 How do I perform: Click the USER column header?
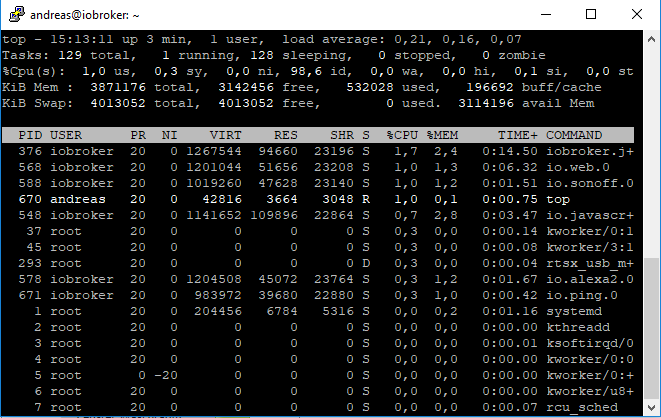pos(66,135)
